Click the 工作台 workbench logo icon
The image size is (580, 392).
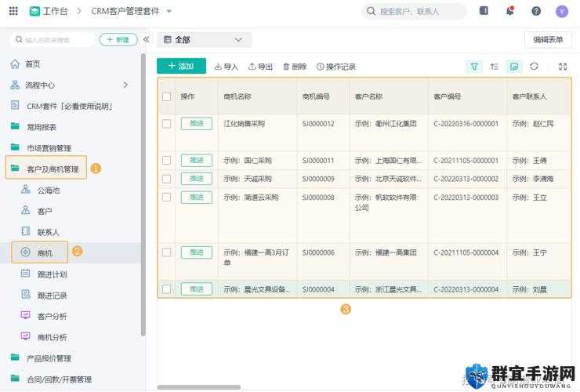tap(34, 11)
